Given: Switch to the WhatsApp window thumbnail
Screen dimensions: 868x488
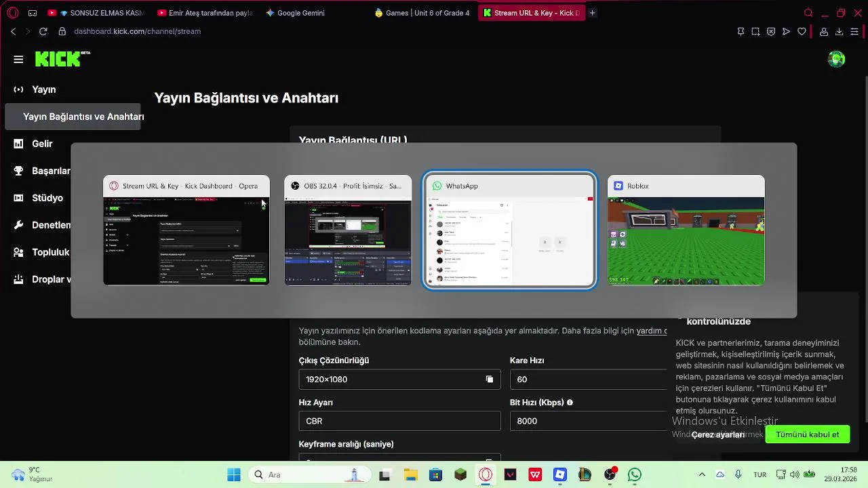Looking at the screenshot, I should (x=509, y=230).
